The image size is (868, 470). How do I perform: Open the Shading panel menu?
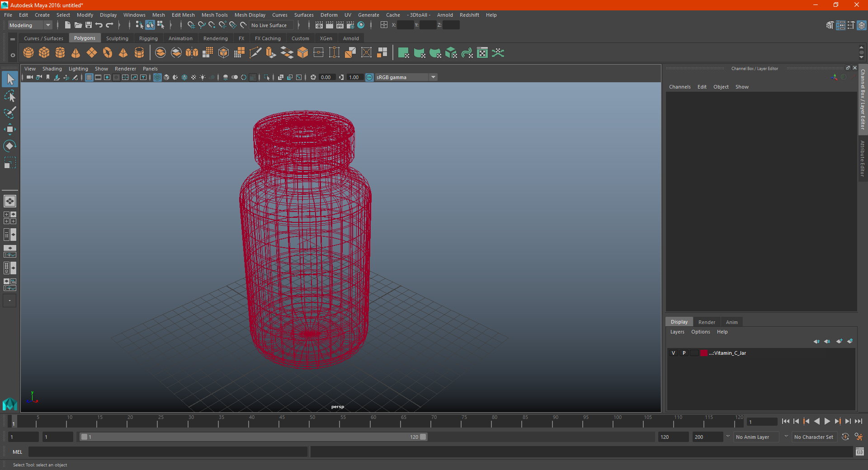coord(52,69)
